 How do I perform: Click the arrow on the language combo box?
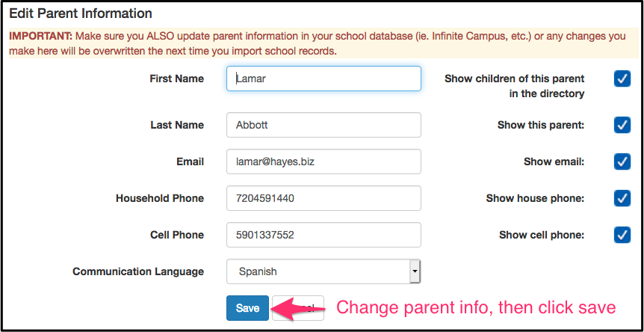(415, 271)
